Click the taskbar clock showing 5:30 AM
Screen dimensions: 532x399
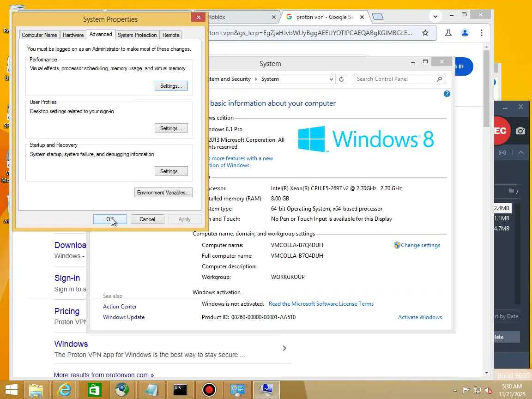[x=512, y=390]
